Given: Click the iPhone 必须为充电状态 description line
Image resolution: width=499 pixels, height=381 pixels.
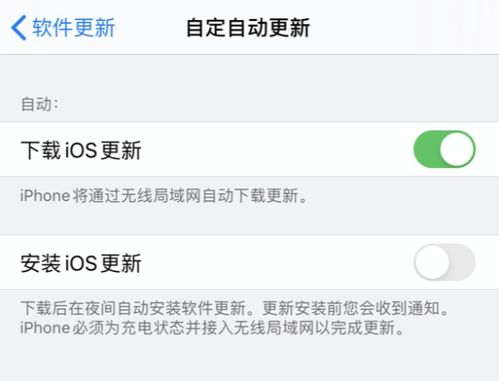Looking at the screenshot, I should pyautogui.click(x=212, y=328).
